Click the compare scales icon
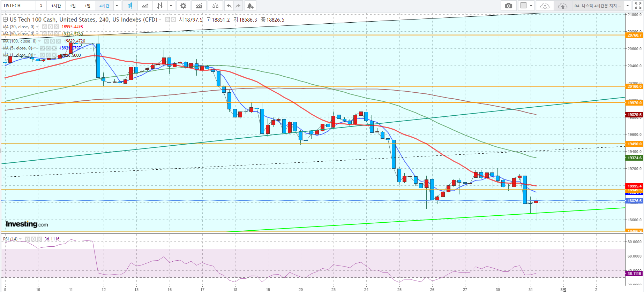Viewport: 644px width, 292px height. (215, 6)
